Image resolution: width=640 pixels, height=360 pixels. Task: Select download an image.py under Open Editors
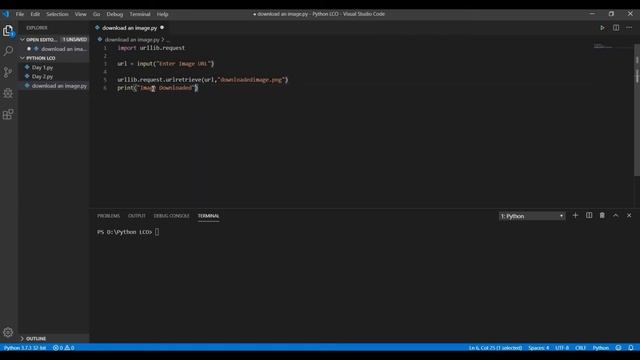63,49
